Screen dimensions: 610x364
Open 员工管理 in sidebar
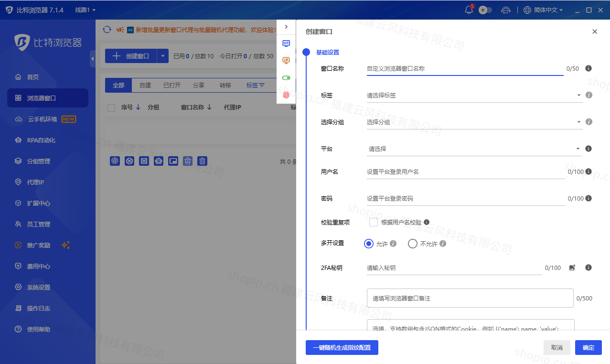tap(48, 224)
